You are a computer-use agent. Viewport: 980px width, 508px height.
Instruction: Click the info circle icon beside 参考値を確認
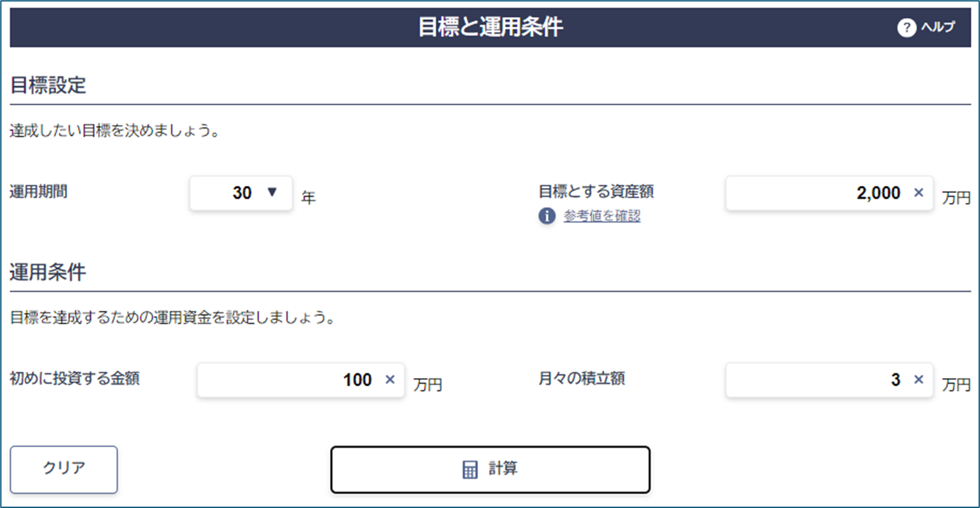[546, 215]
